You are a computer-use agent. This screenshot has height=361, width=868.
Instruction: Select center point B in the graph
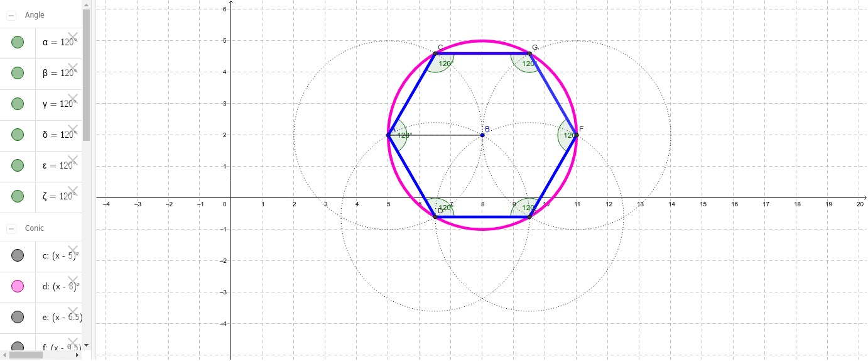(x=482, y=135)
